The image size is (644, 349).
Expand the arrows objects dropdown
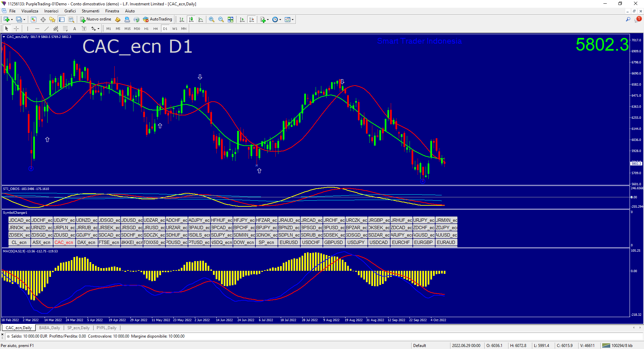click(x=98, y=29)
